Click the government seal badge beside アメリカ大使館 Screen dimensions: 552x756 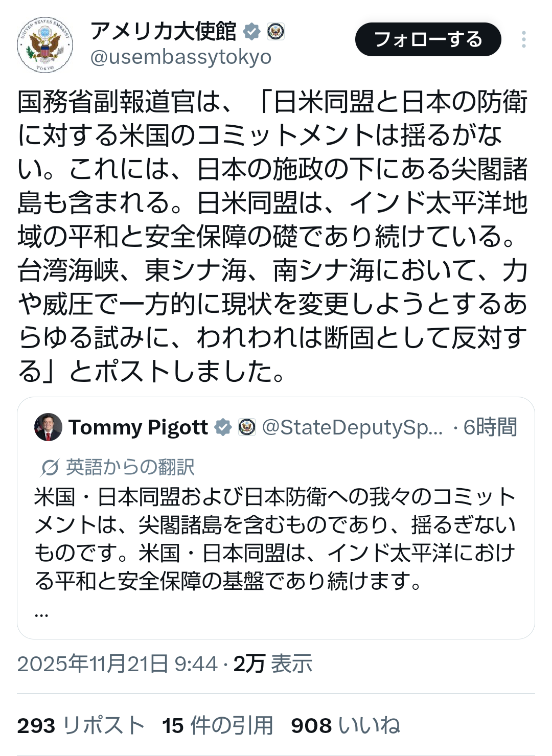tap(275, 32)
